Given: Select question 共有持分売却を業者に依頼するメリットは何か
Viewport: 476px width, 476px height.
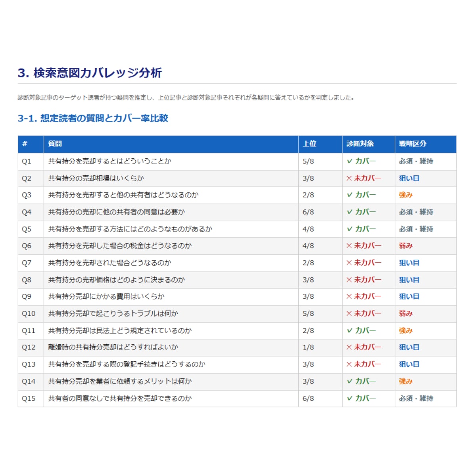Looking at the screenshot, I should pyautogui.click(x=120, y=382).
